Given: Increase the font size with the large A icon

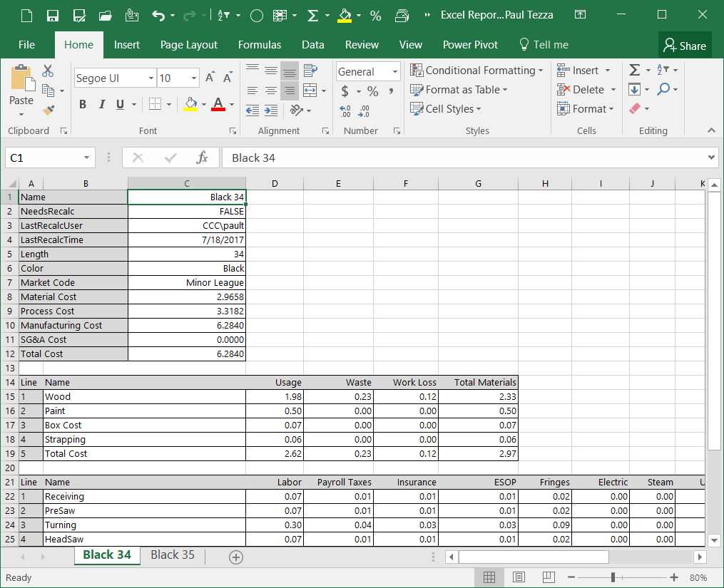Looking at the screenshot, I should pyautogui.click(x=210, y=77).
